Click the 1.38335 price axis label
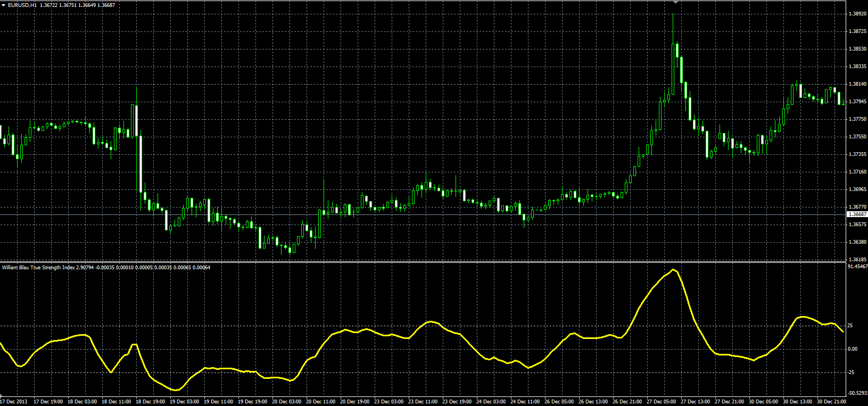This screenshot has width=868, height=406. coord(857,67)
